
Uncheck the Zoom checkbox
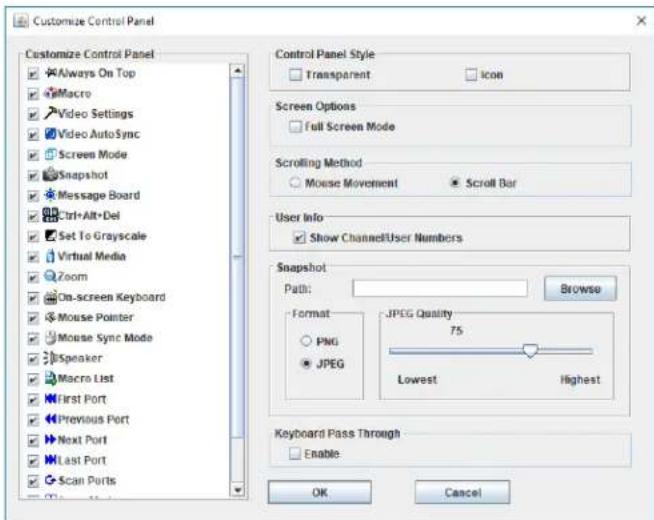[33, 277]
